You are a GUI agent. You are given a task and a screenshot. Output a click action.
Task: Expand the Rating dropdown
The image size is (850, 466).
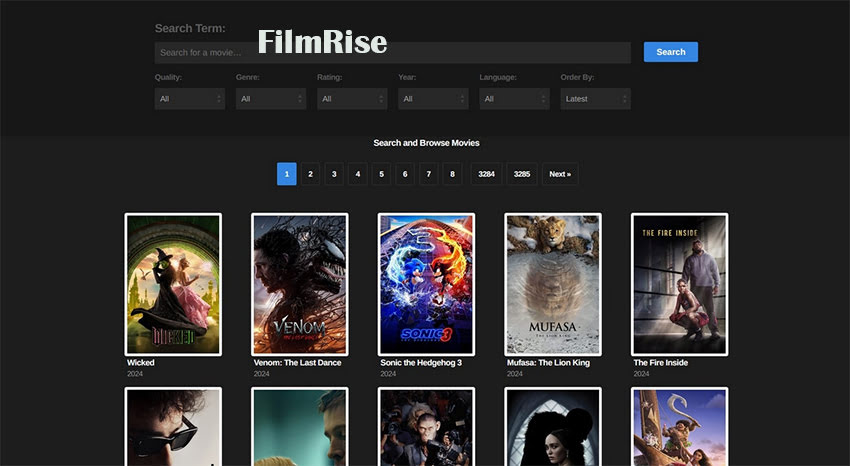352,99
